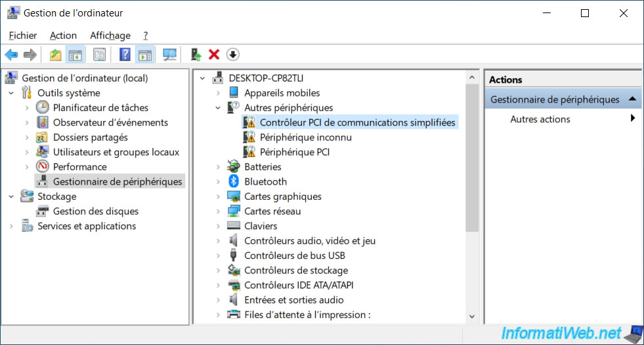This screenshot has width=644, height=345.
Task: Open the Affichage menu
Action: (x=110, y=35)
